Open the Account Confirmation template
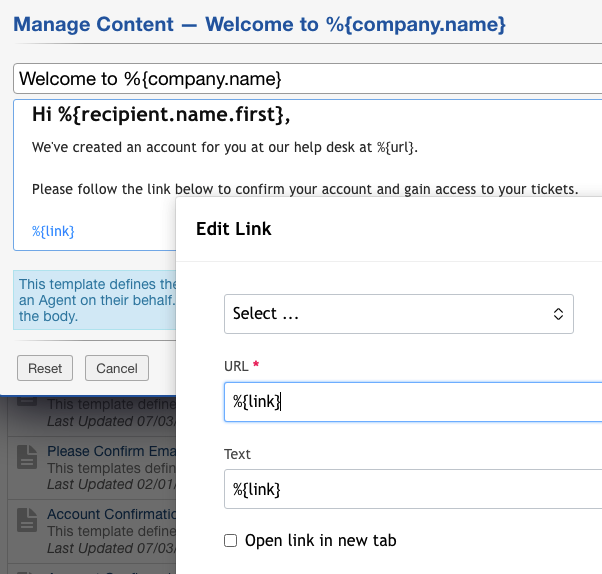 110,515
